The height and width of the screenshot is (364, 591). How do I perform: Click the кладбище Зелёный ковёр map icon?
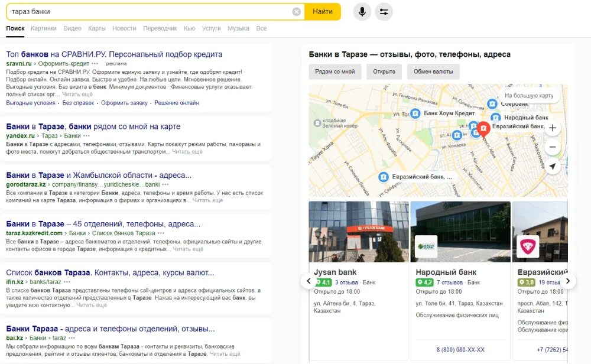coord(317,123)
